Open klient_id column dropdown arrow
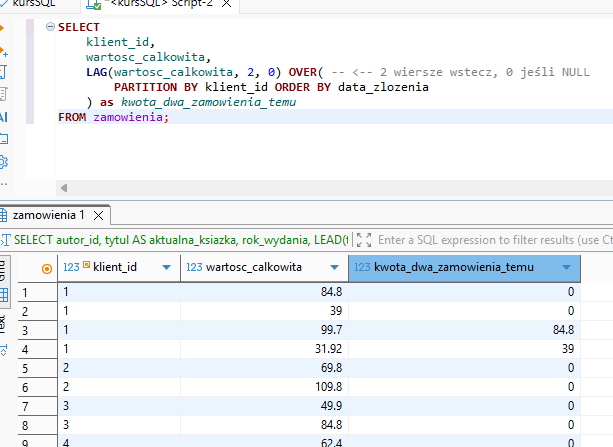The height and width of the screenshot is (447, 613). pyautogui.click(x=164, y=268)
